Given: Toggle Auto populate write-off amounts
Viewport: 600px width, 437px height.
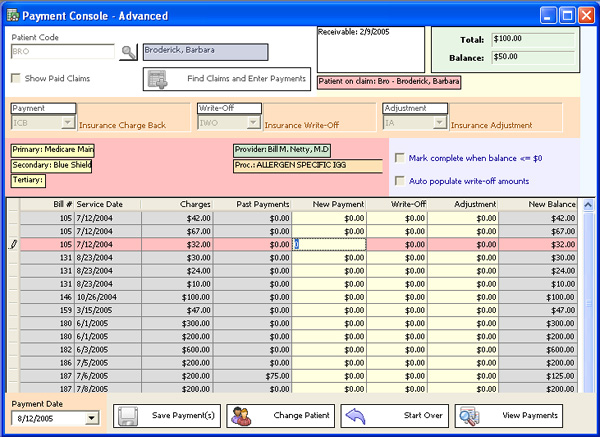Looking at the screenshot, I should point(400,181).
